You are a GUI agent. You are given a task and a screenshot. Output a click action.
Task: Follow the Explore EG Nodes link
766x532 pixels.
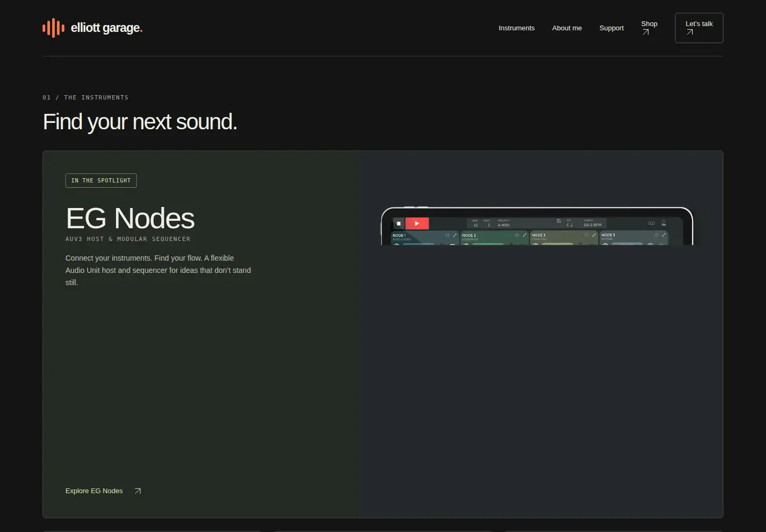click(x=103, y=491)
